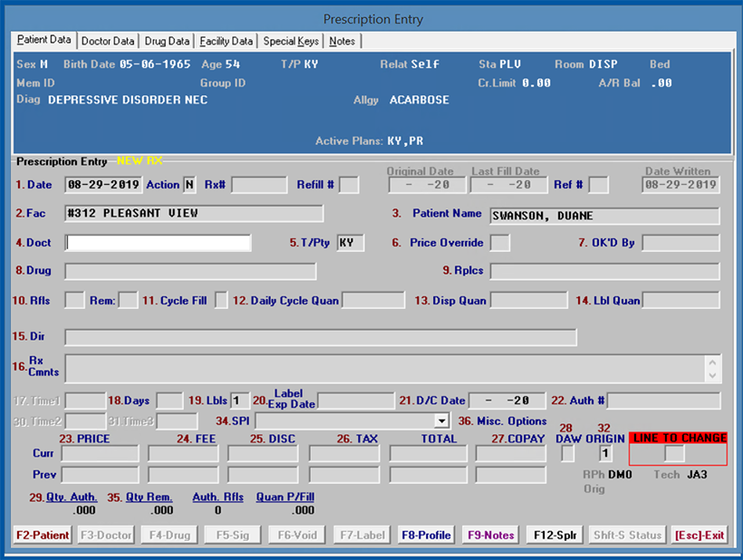Toggle the DAW checkbox
743x560 pixels.
pyautogui.click(x=567, y=453)
